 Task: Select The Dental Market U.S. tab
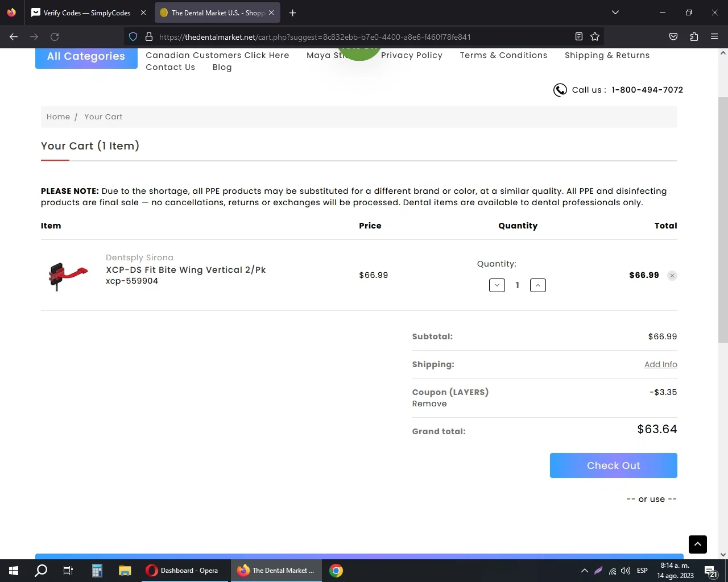[x=217, y=13]
